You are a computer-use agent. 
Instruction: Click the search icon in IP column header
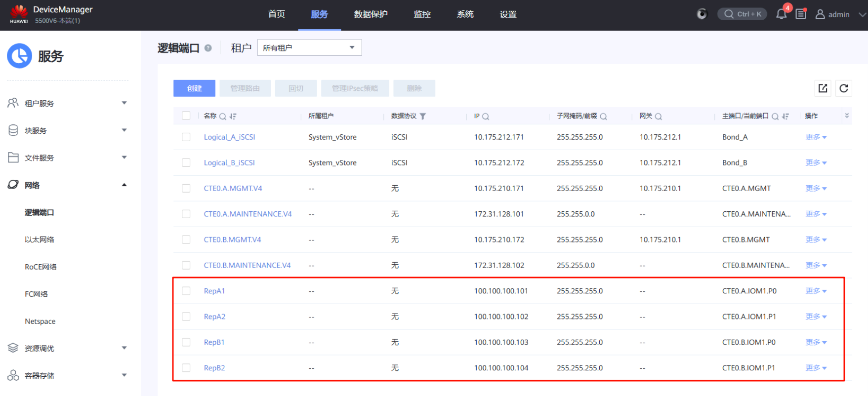click(486, 117)
